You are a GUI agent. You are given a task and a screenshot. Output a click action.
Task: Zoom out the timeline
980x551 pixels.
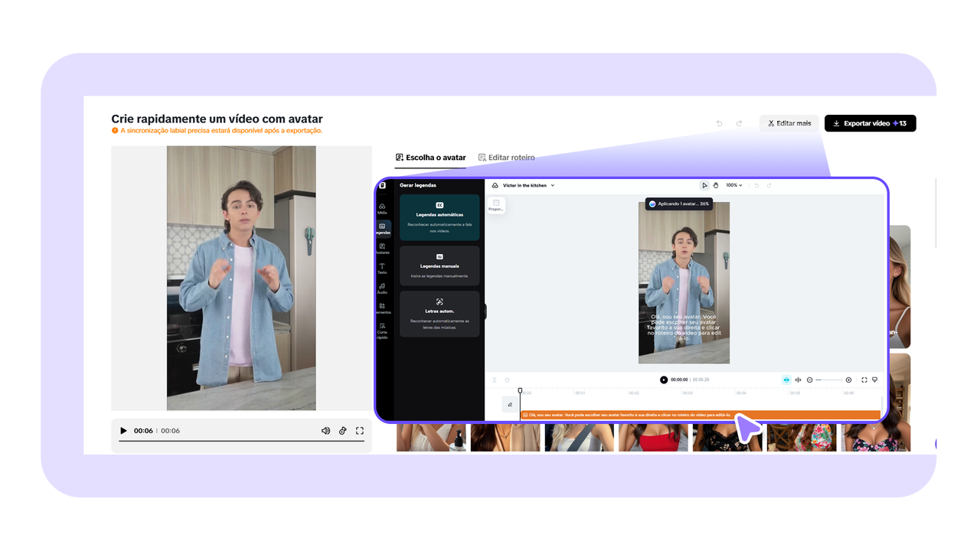tap(810, 380)
